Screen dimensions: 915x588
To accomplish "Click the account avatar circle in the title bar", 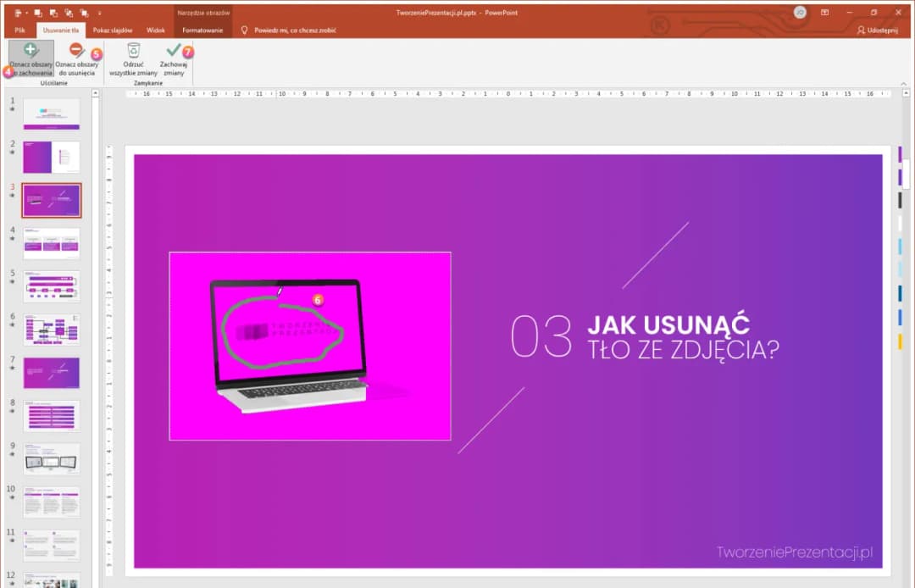I will (x=800, y=13).
